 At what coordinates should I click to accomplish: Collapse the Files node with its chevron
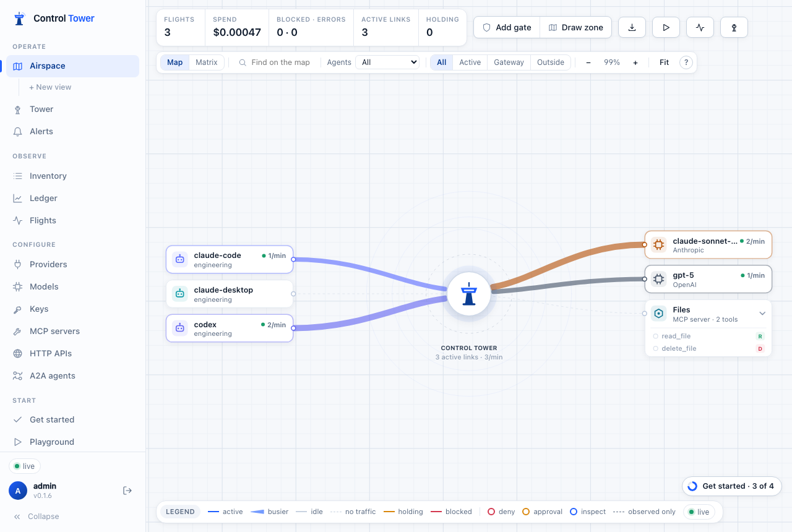[763, 314]
